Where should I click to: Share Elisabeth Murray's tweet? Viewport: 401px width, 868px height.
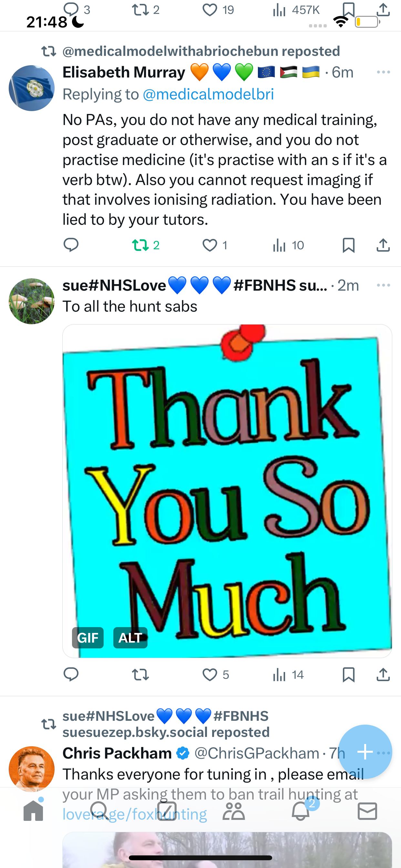coord(383,245)
